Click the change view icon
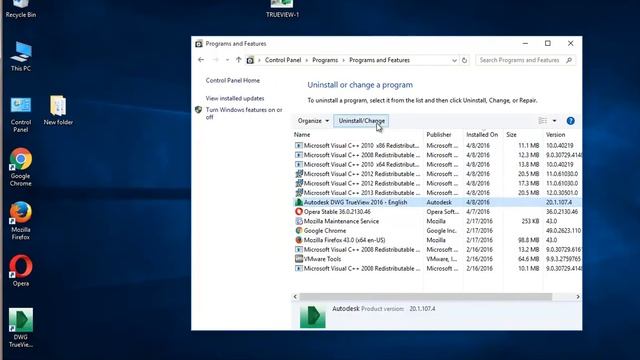 click(542, 121)
